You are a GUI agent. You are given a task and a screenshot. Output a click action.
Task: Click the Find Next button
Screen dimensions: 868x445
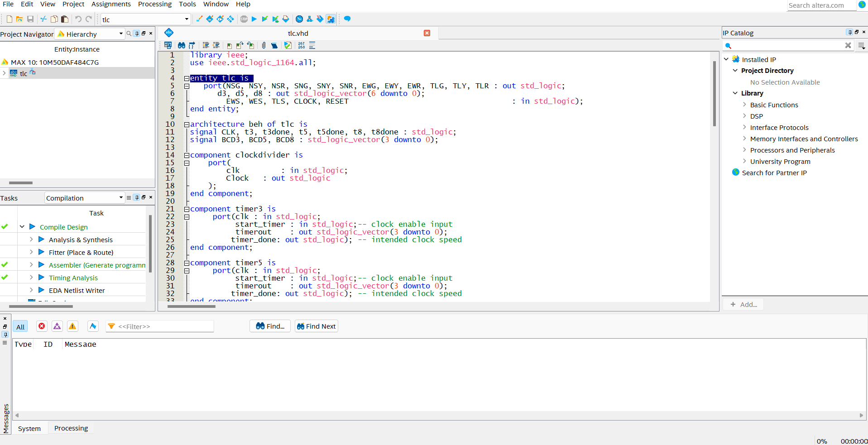click(317, 326)
